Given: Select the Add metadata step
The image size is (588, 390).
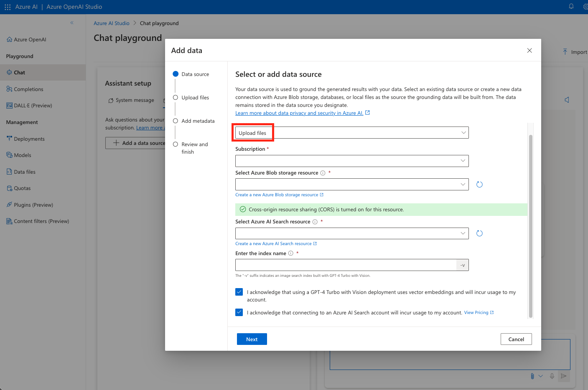Looking at the screenshot, I should pyautogui.click(x=194, y=121).
